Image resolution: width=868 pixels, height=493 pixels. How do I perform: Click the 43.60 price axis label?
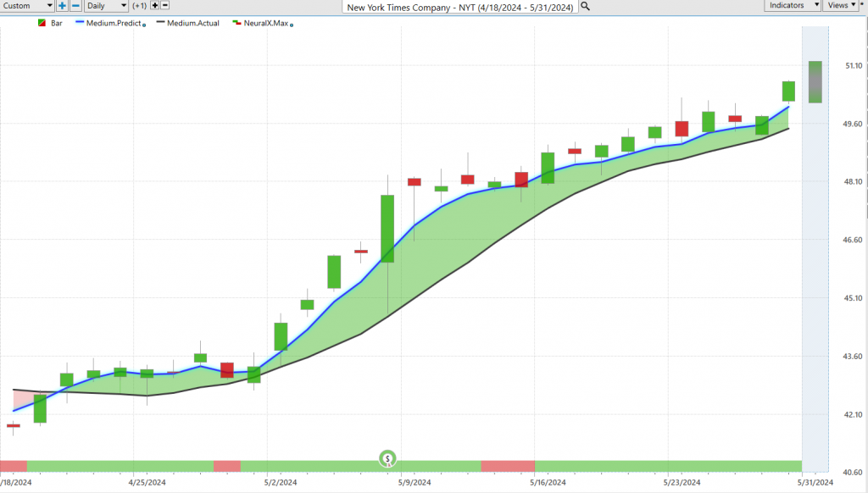point(853,357)
